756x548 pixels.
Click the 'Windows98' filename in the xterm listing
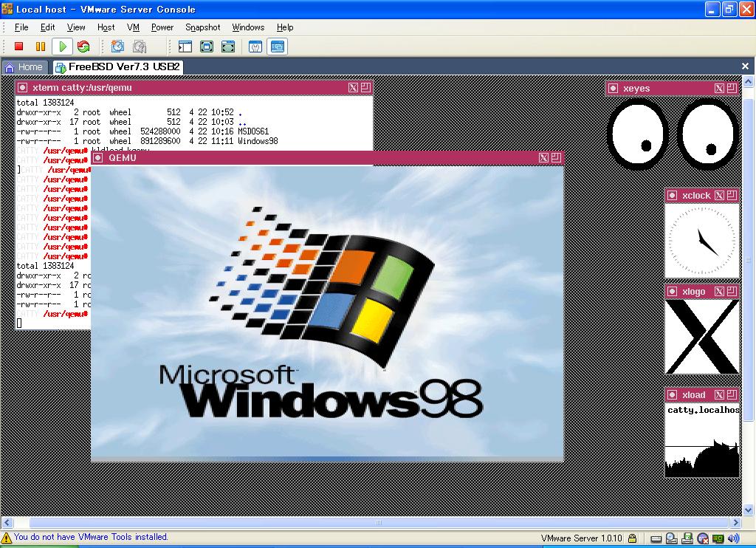(258, 141)
